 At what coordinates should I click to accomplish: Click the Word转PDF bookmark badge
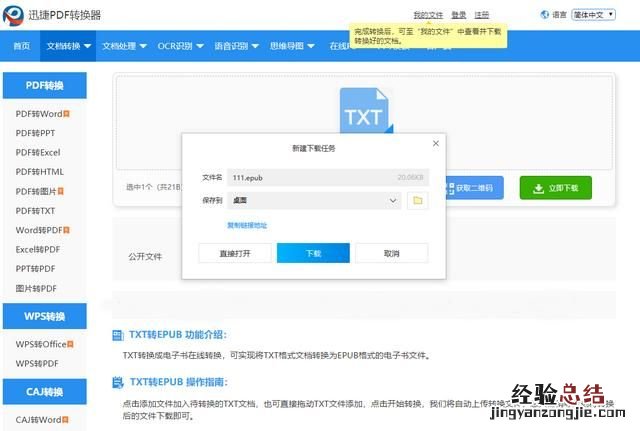pyautogui.click(x=67, y=230)
